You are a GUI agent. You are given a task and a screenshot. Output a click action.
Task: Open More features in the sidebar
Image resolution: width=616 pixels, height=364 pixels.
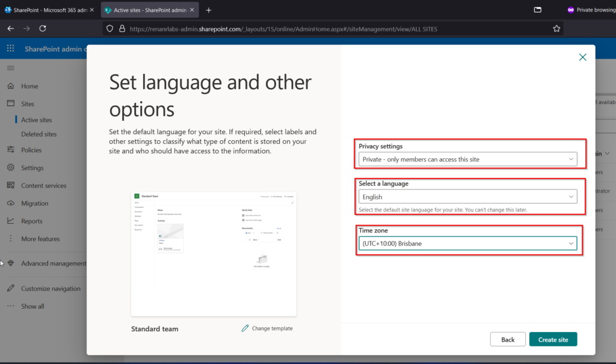pos(40,239)
